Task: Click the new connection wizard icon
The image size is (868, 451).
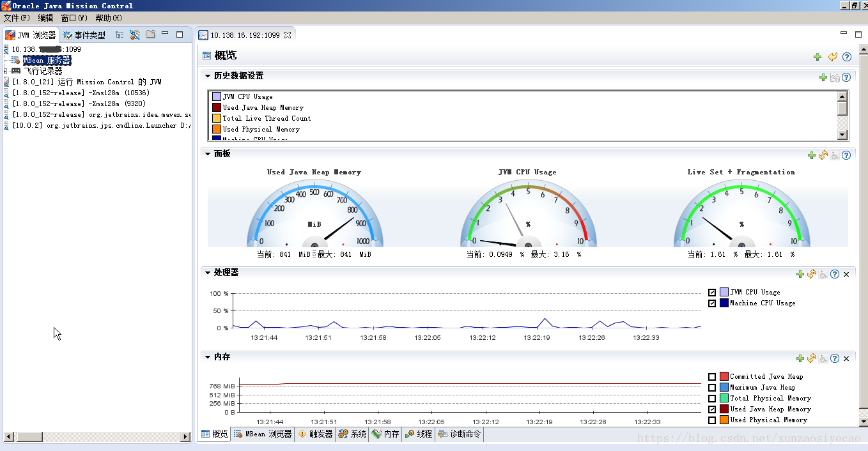Action: click(135, 34)
